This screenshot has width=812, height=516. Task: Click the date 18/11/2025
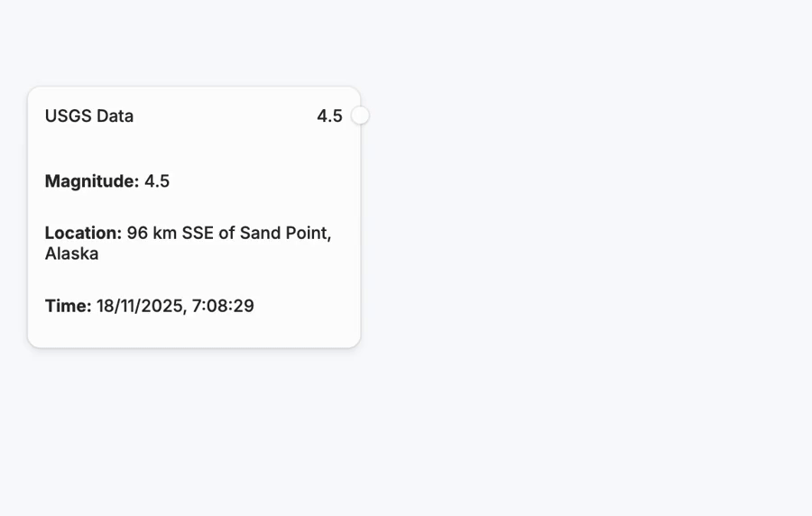tap(140, 306)
